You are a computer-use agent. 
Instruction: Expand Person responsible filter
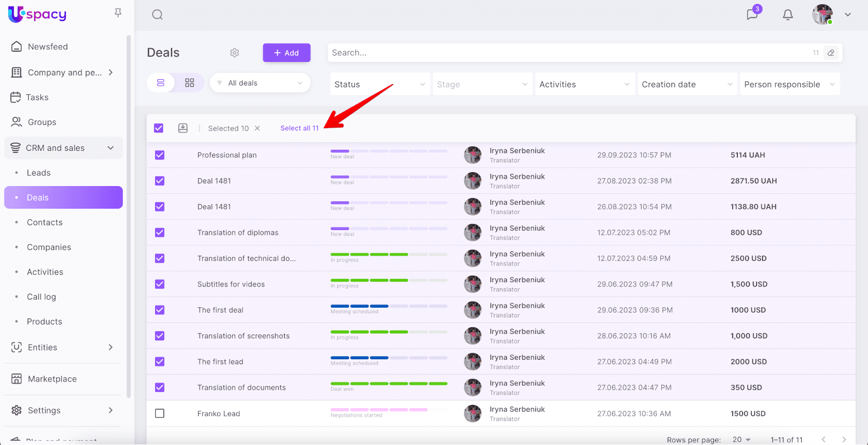point(789,84)
